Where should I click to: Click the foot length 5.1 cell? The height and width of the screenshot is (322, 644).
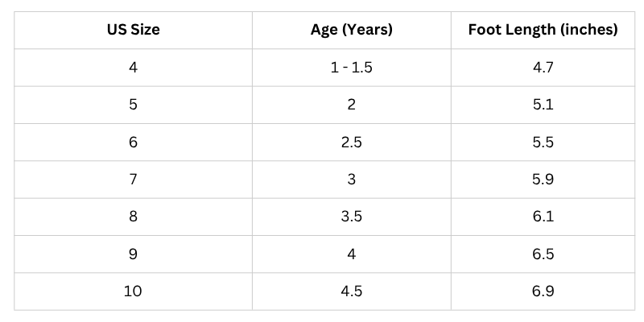pyautogui.click(x=543, y=105)
